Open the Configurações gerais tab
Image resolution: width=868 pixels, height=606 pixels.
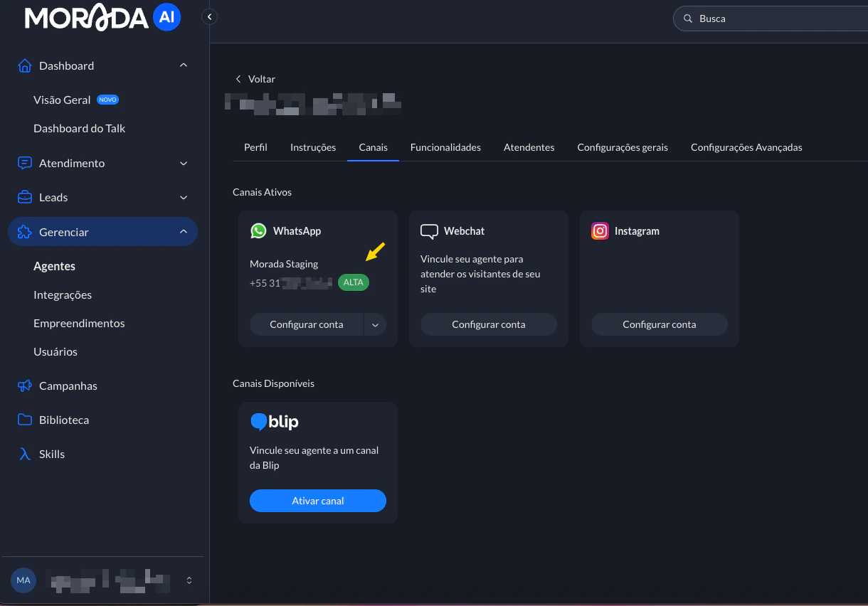click(x=623, y=147)
